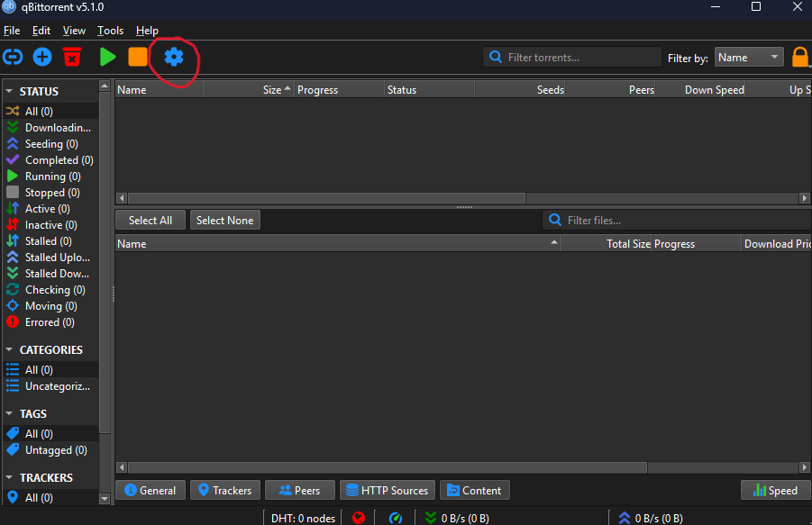Switch to the Trackers tab
The height and width of the screenshot is (525, 812).
[225, 490]
